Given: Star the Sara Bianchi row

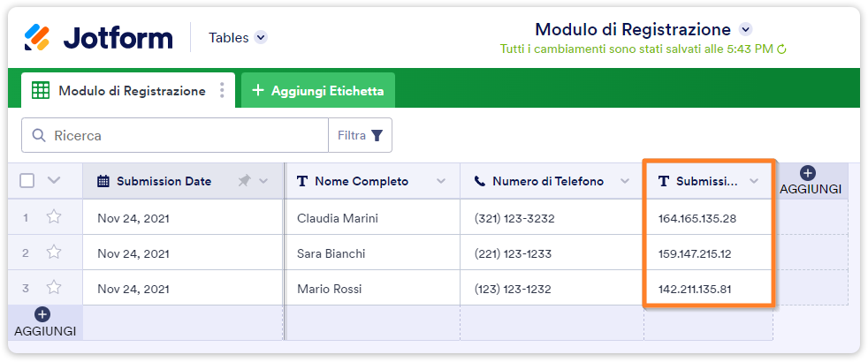Looking at the screenshot, I should (x=54, y=253).
